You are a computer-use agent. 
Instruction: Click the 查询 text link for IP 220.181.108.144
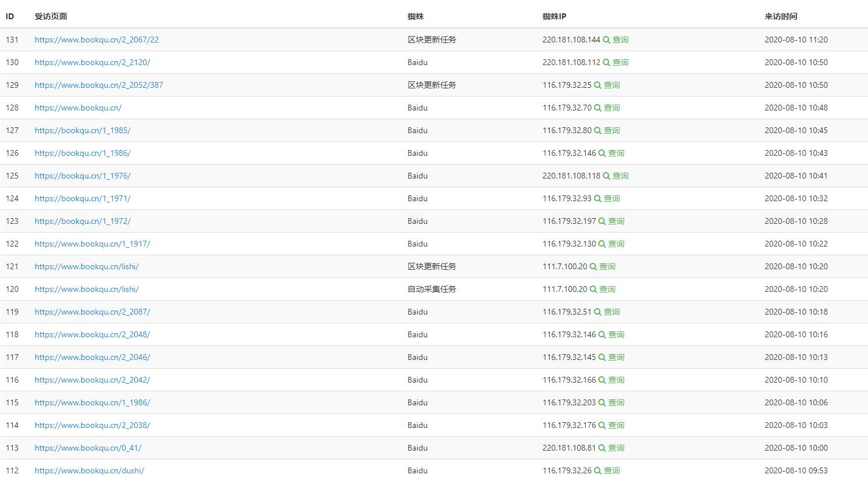(621, 40)
